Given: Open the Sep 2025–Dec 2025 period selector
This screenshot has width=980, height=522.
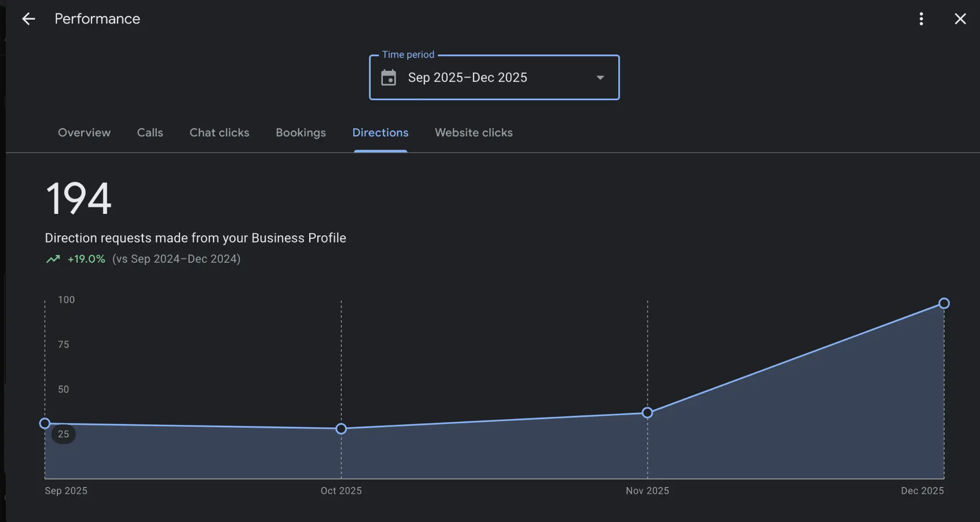Looking at the screenshot, I should click(468, 78).
